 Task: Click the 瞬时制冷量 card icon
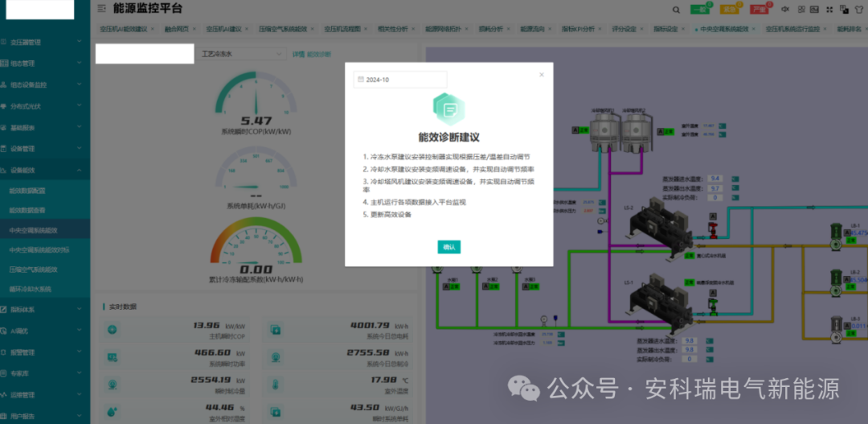click(113, 384)
